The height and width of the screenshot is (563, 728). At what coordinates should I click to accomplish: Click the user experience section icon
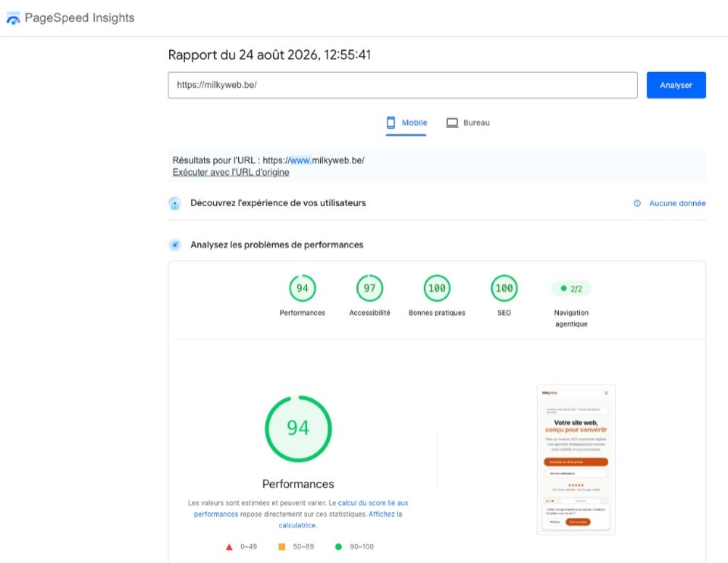(x=174, y=203)
